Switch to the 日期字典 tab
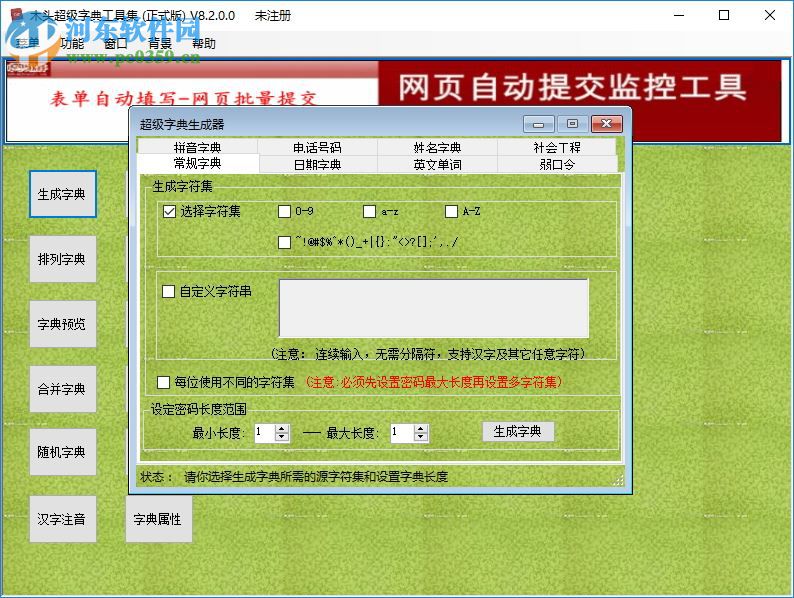794x598 pixels. point(317,164)
